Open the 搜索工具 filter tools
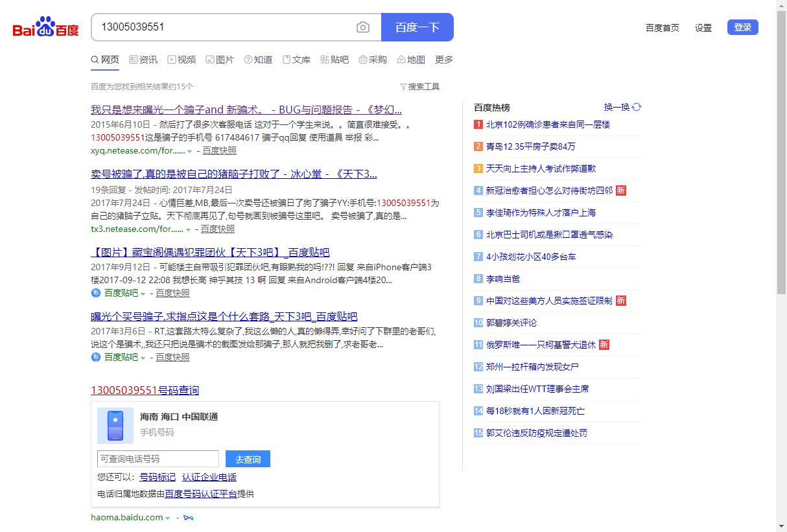 [x=420, y=86]
